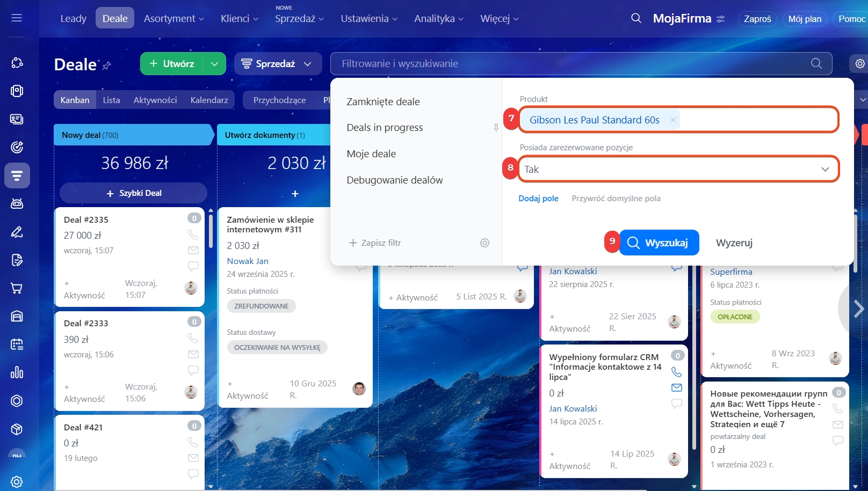Click the chat bubble icon on Deal #421
This screenshot has height=491, width=868.
click(193, 474)
